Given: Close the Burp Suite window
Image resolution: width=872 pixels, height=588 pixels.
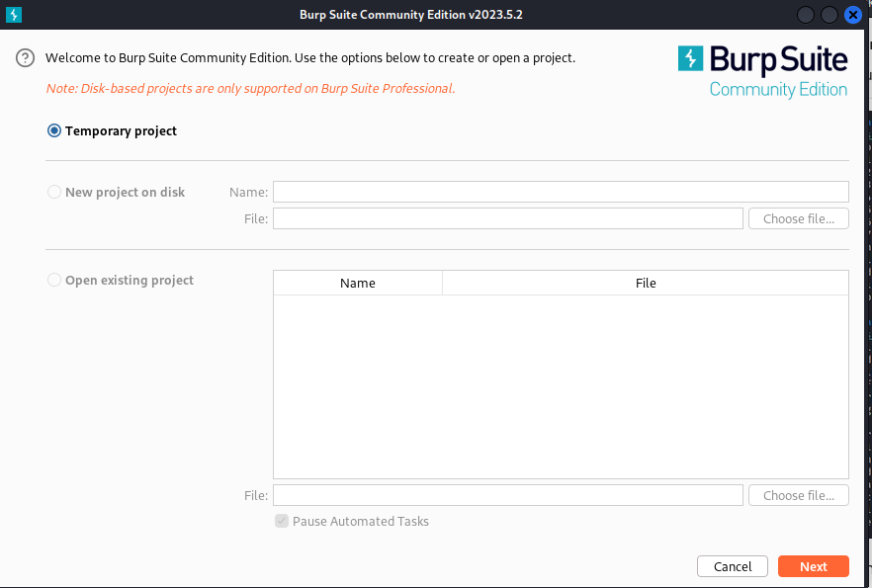Looking at the screenshot, I should coord(852,15).
